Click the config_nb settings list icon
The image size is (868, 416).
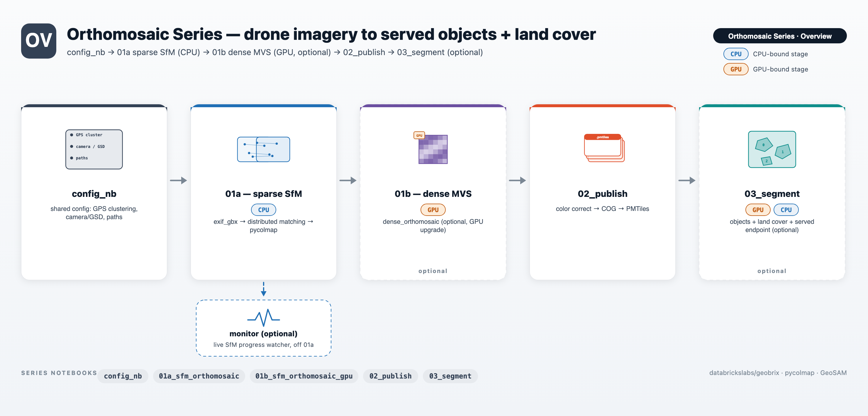coord(94,149)
